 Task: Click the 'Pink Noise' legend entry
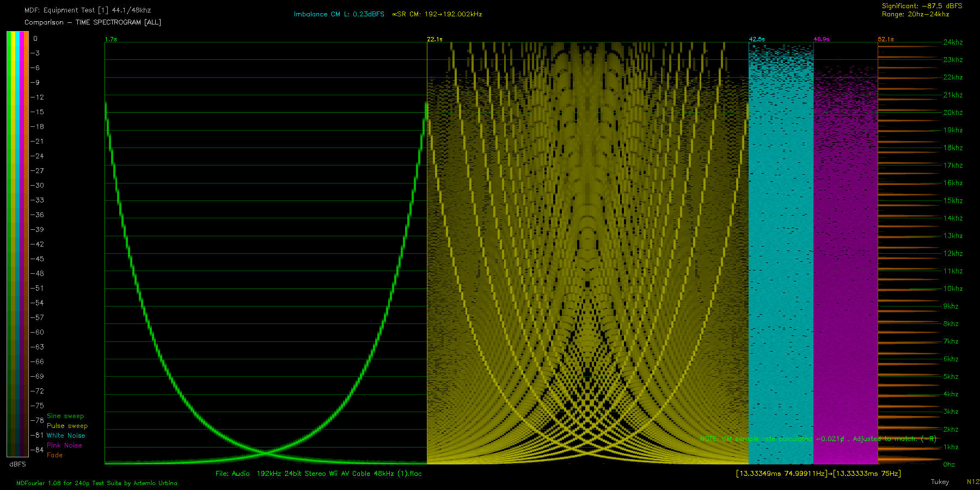[x=64, y=445]
